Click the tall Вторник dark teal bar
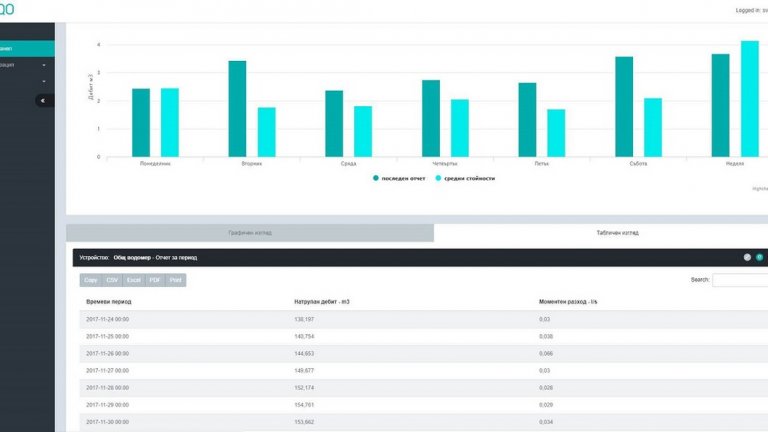Image resolution: width=768 pixels, height=432 pixels. point(237,108)
